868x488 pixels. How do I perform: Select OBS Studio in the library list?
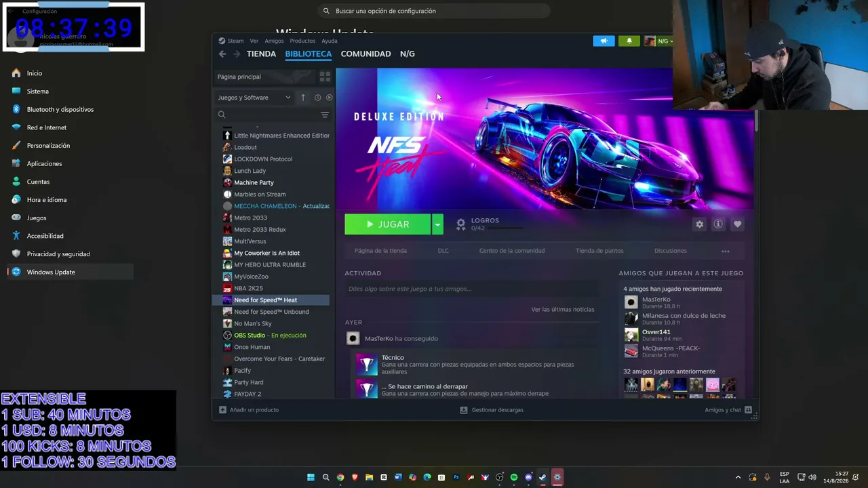pyautogui.click(x=271, y=335)
